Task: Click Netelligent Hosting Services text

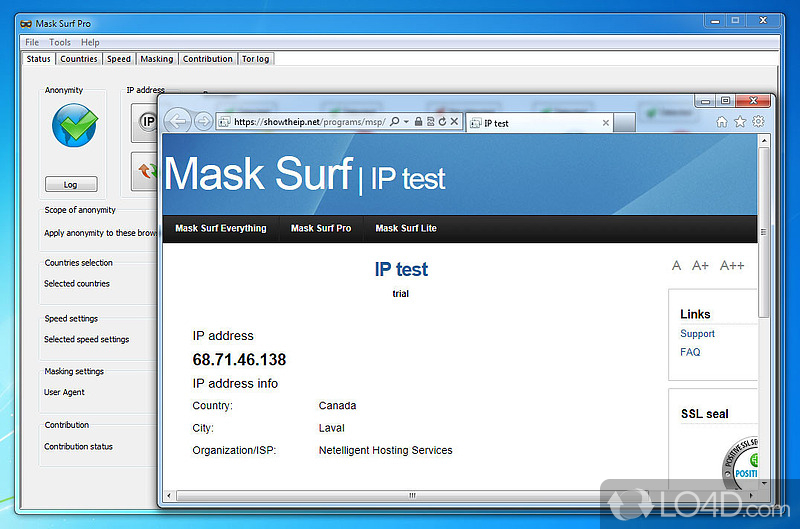Action: tap(386, 450)
